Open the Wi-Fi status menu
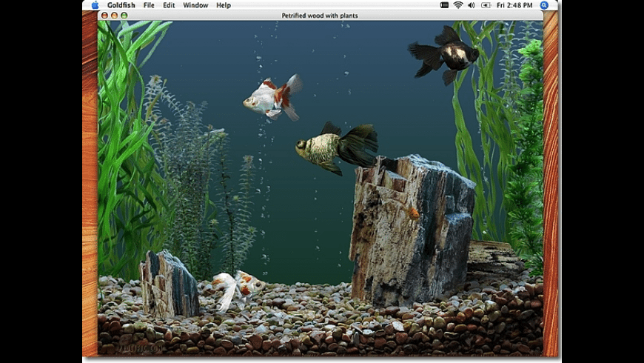 pos(458,5)
